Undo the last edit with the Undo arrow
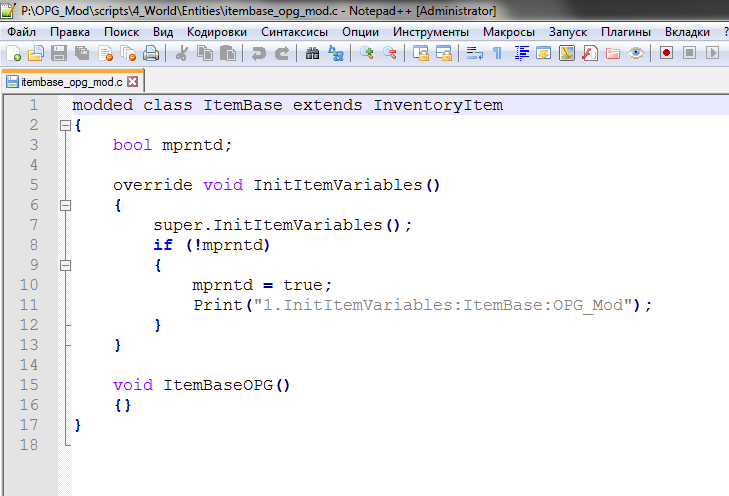The height and width of the screenshot is (496, 729). tap(258, 53)
